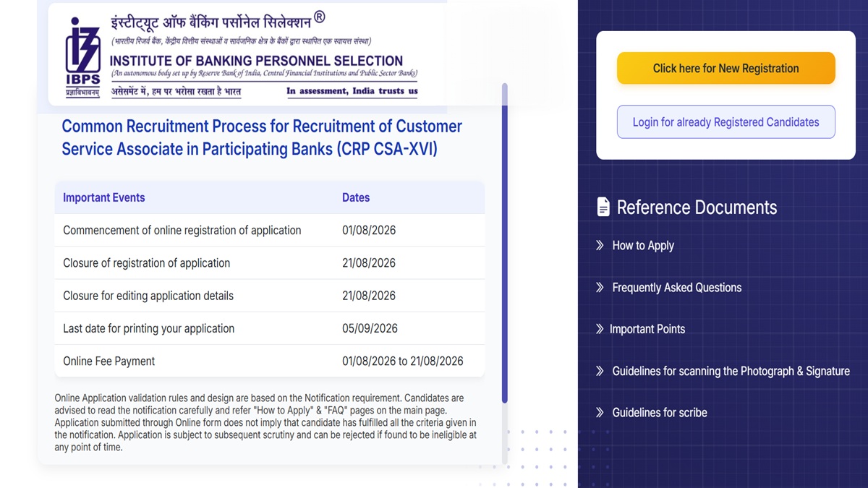The image size is (868, 488).
Task: Open Login for already Registered Candidates
Action: coord(726,121)
